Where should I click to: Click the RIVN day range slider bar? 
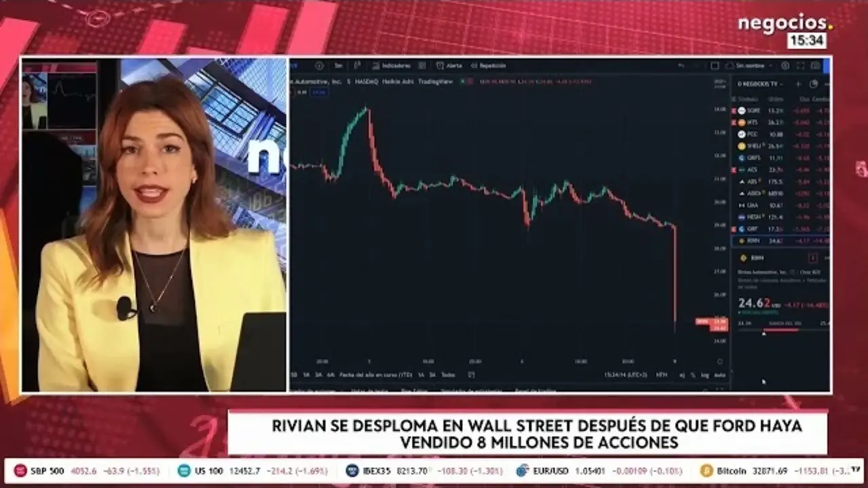(780, 329)
